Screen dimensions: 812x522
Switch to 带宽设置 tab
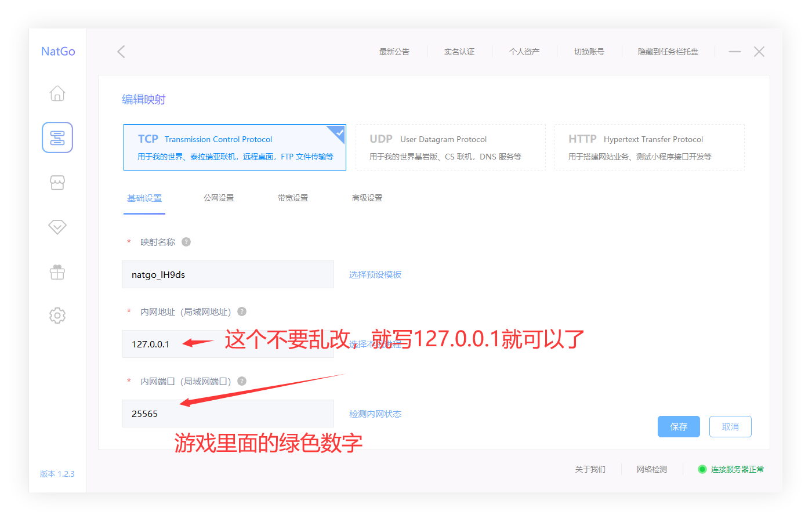tap(293, 198)
